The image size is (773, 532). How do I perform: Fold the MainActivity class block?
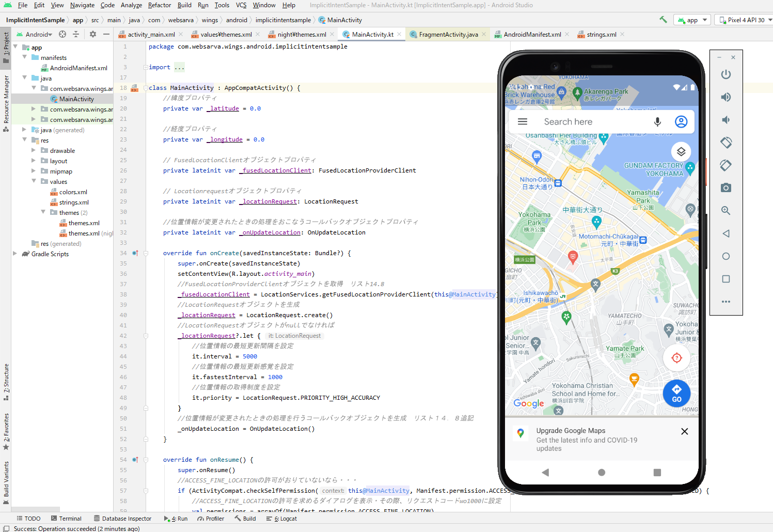tap(146, 88)
